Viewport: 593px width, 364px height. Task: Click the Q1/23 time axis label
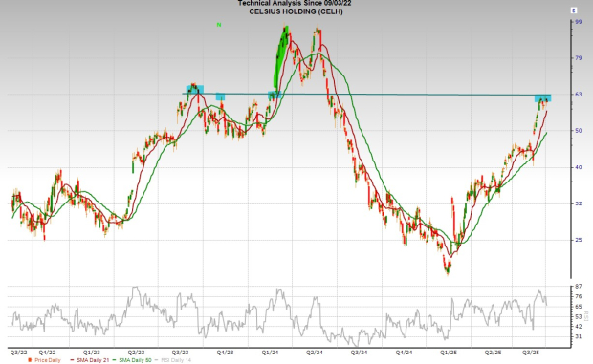pos(92,353)
